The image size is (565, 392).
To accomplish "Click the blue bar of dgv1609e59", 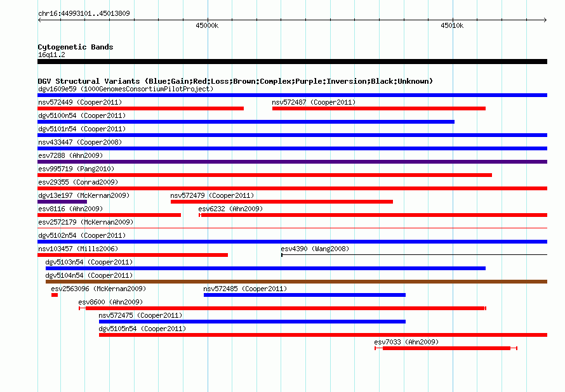I will tap(292, 95).
